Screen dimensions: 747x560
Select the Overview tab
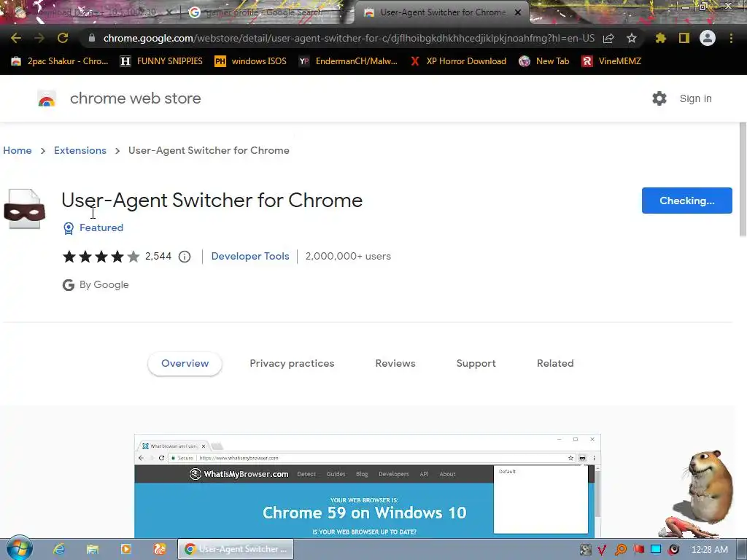coord(185,363)
